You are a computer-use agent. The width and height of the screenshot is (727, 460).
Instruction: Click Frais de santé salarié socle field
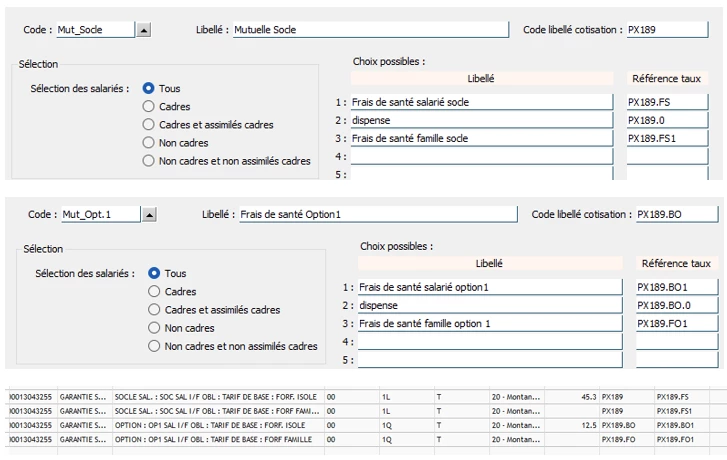pos(480,102)
